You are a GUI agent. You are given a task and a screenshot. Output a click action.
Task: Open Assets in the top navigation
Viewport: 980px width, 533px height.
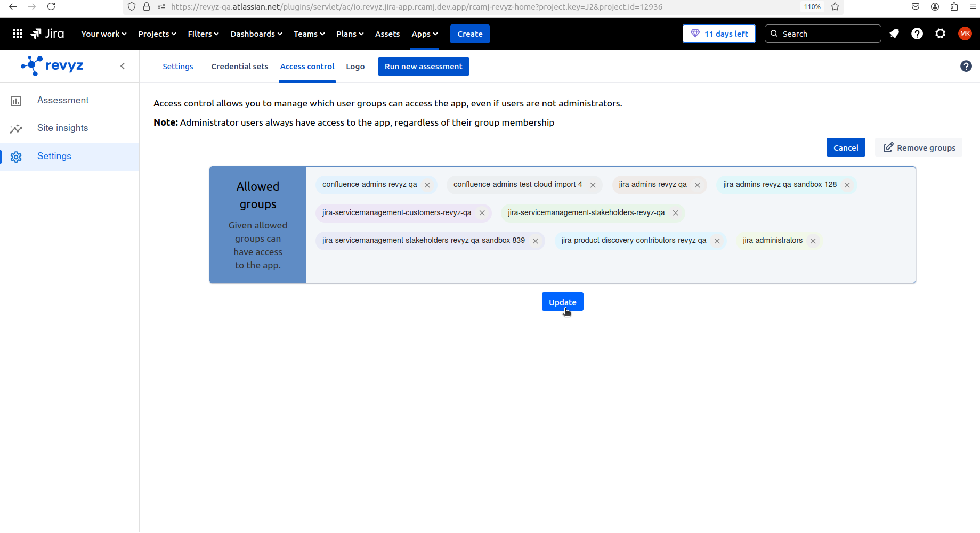click(387, 34)
